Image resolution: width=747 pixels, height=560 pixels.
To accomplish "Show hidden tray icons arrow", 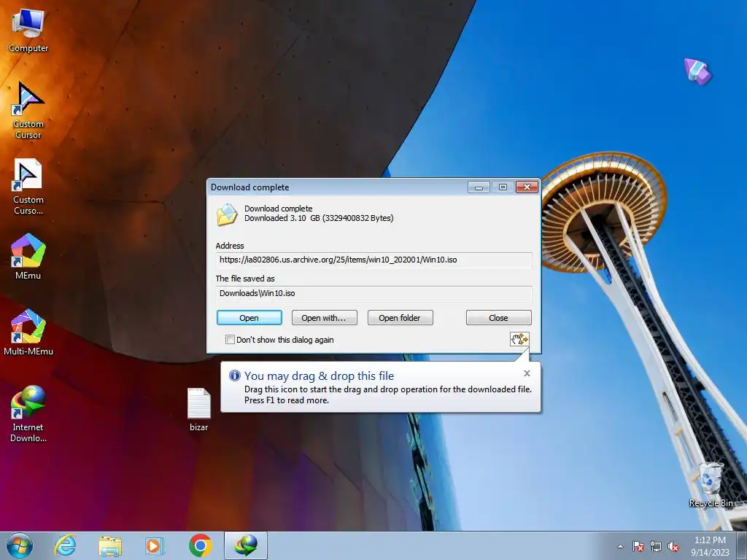I will coord(620,546).
